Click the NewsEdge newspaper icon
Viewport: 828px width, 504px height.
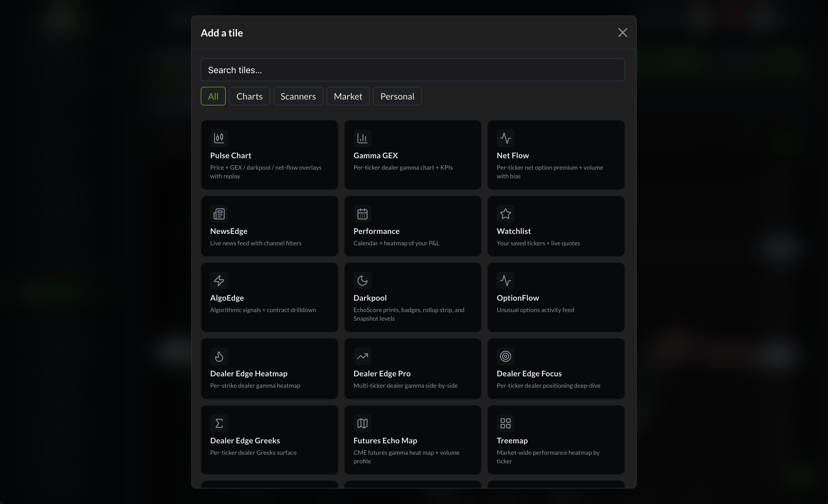click(x=219, y=214)
